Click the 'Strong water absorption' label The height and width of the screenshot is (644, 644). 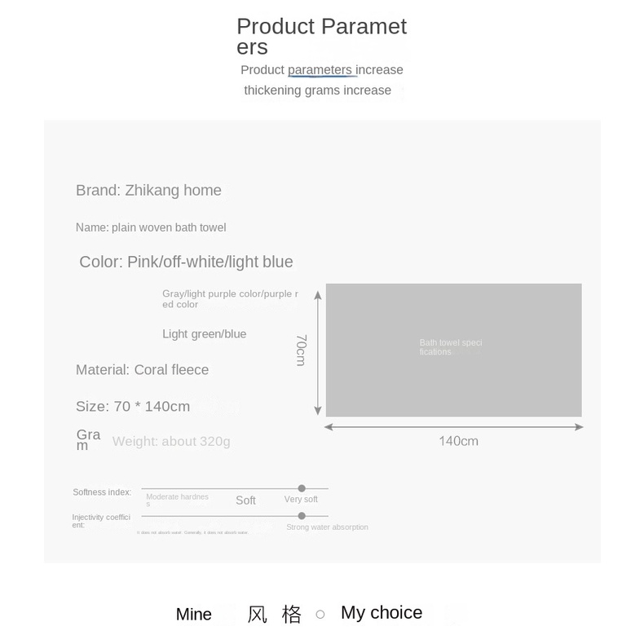pyautogui.click(x=327, y=527)
